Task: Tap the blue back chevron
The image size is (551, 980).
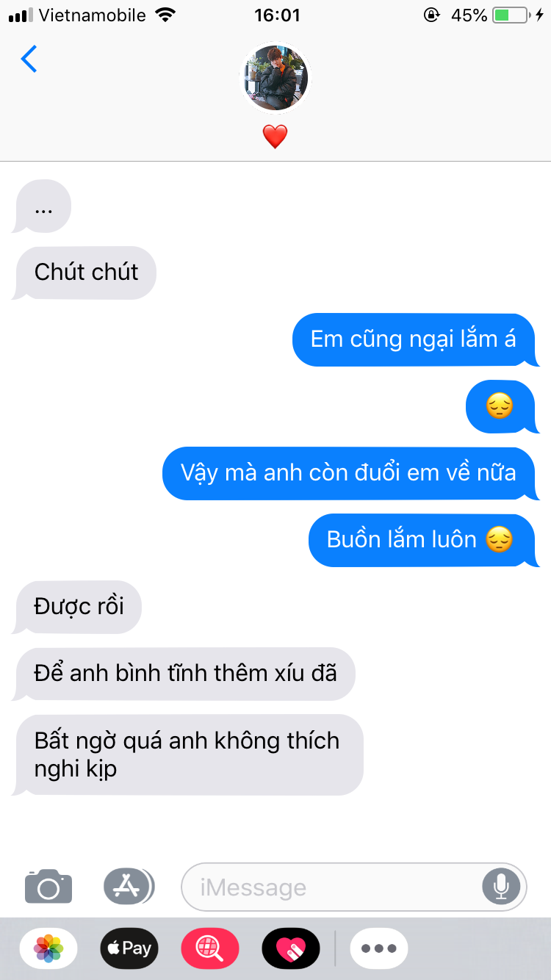Action: 29,59
